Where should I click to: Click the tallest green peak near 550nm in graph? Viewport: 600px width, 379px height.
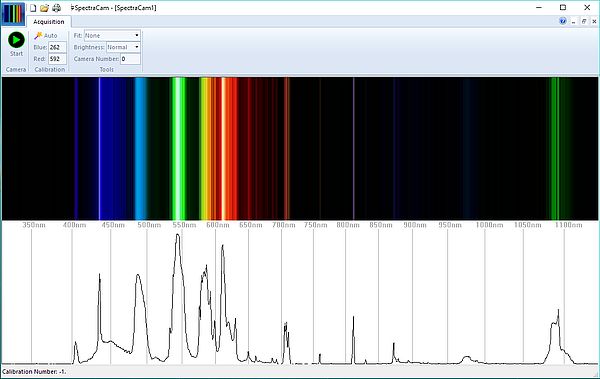coord(178,235)
